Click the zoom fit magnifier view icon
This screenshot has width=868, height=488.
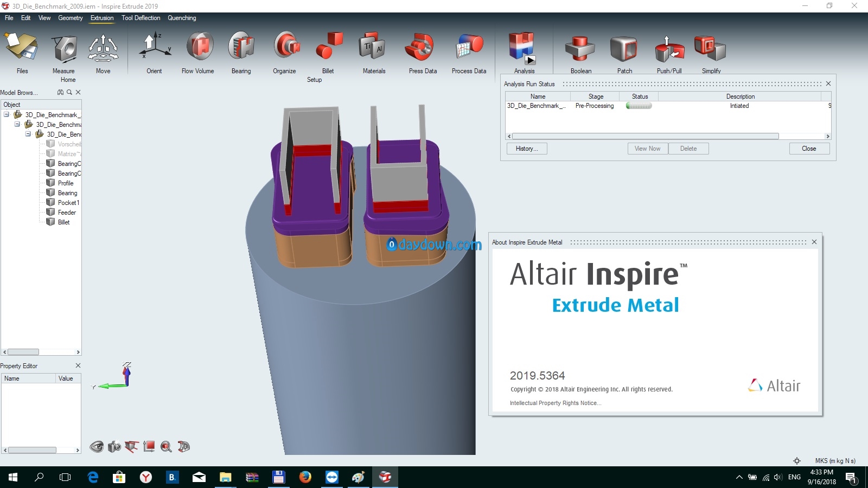[166, 447]
